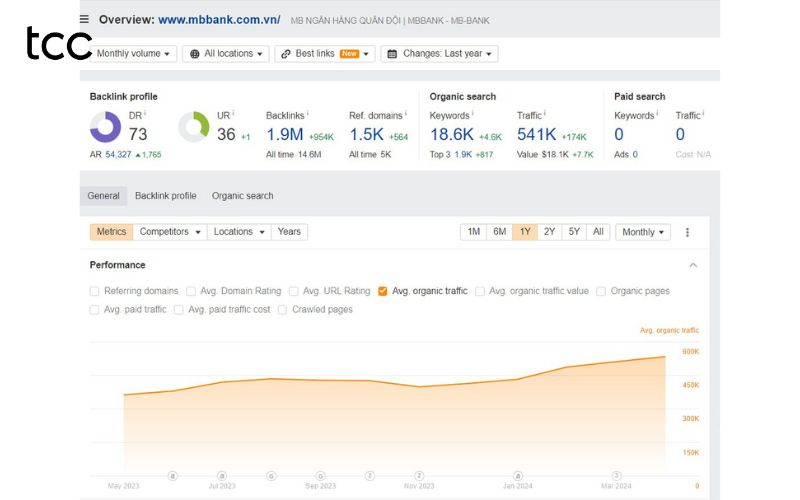Click the paid search Keywords value 0
This screenshot has height=500, width=800.
(x=618, y=135)
